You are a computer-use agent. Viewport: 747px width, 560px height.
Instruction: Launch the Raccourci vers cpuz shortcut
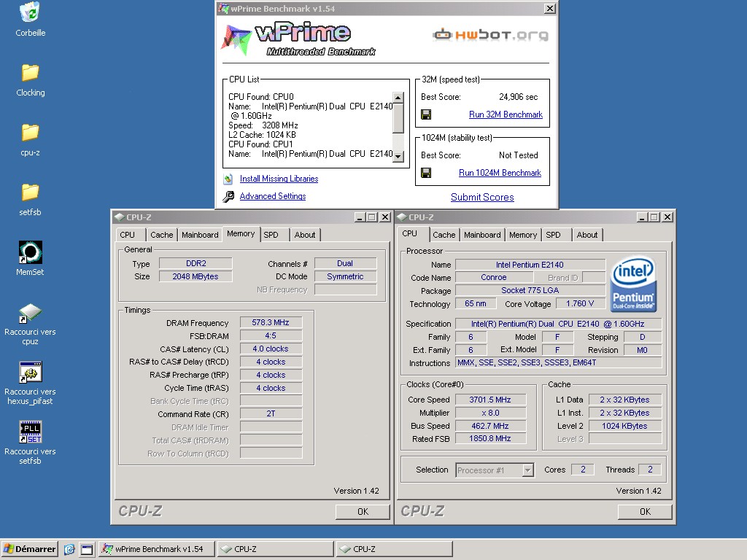[30, 313]
